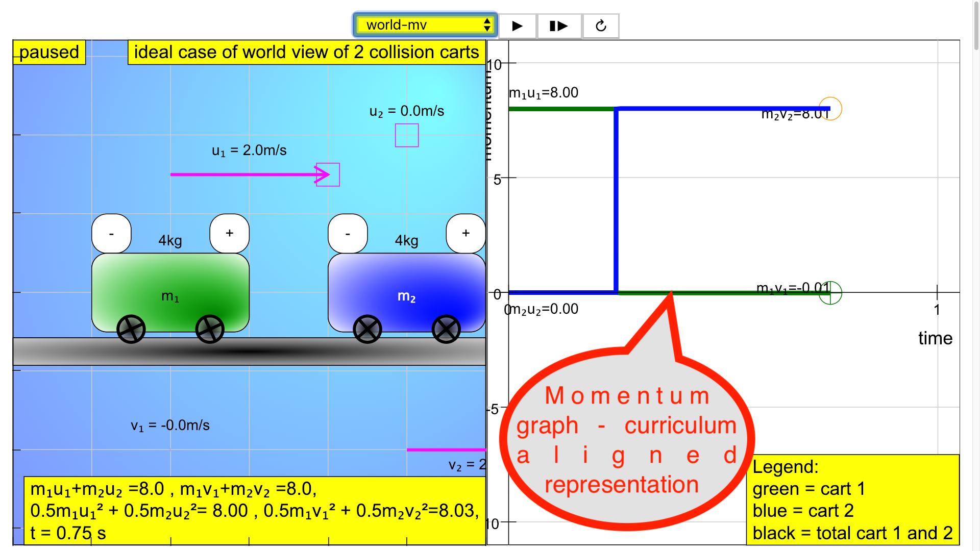980x551 pixels.
Task: Open the world-mv view dropdown
Action: click(x=425, y=25)
